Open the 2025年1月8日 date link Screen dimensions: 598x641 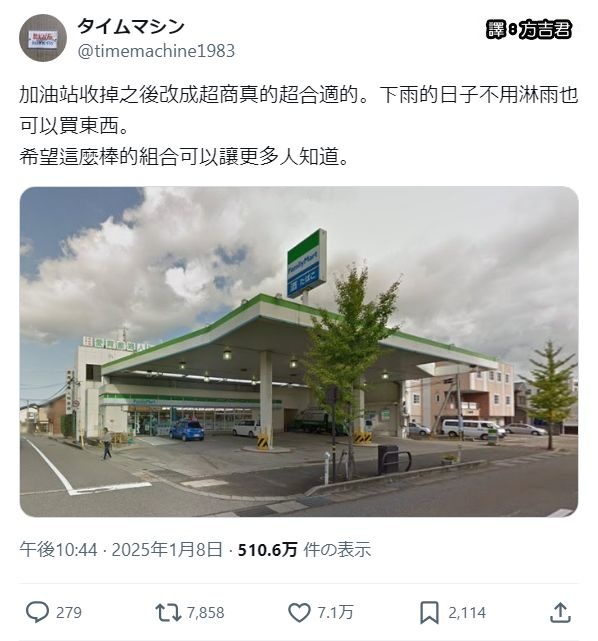[167, 550]
